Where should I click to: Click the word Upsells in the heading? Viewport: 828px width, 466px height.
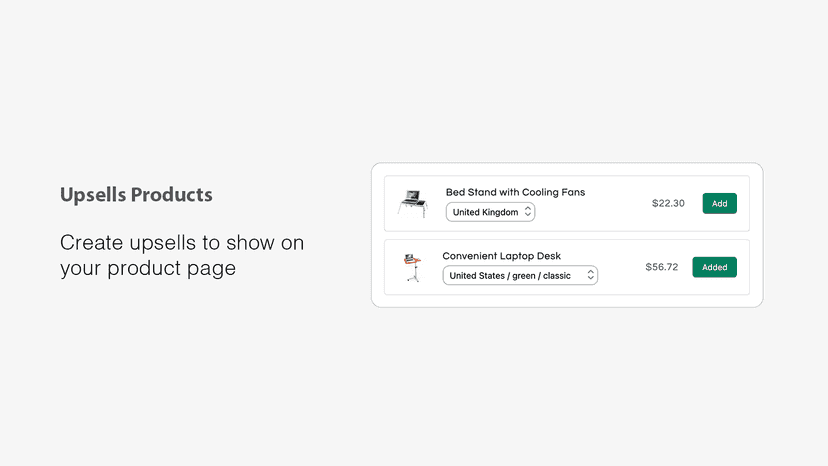click(93, 195)
